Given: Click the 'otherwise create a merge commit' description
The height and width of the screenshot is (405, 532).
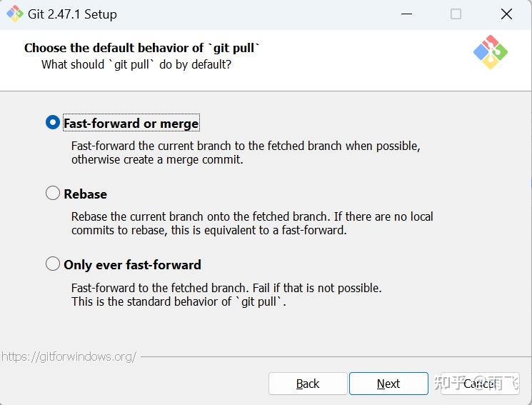Looking at the screenshot, I should [157, 159].
